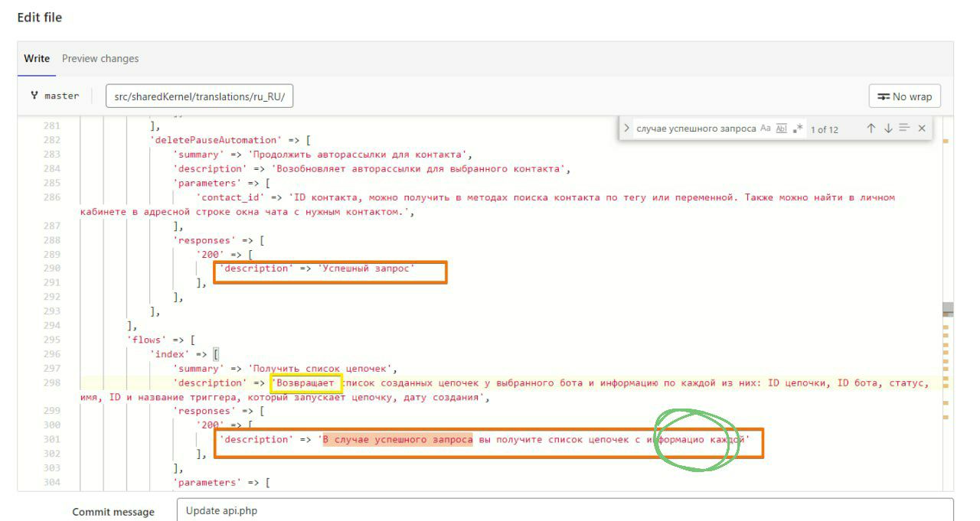Viewport: 980px width, 521px height.
Task: Toggle regular expression search in find widget
Action: tap(798, 129)
